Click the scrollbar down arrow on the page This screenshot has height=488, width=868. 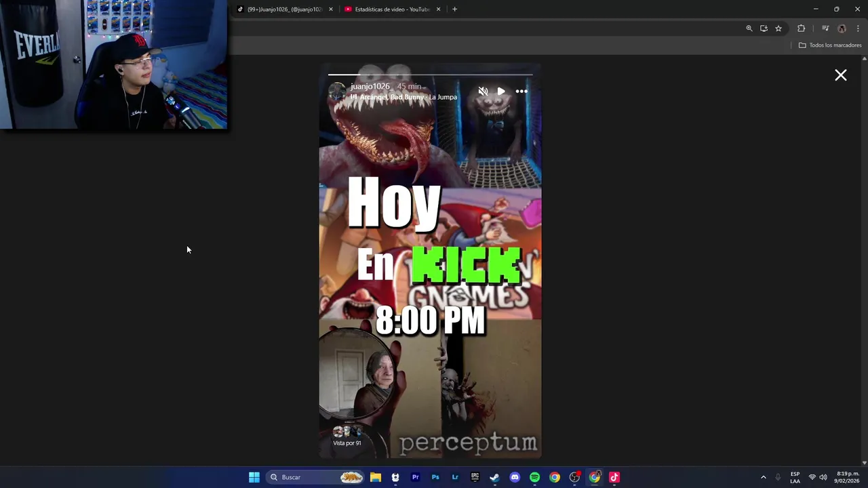click(865, 462)
